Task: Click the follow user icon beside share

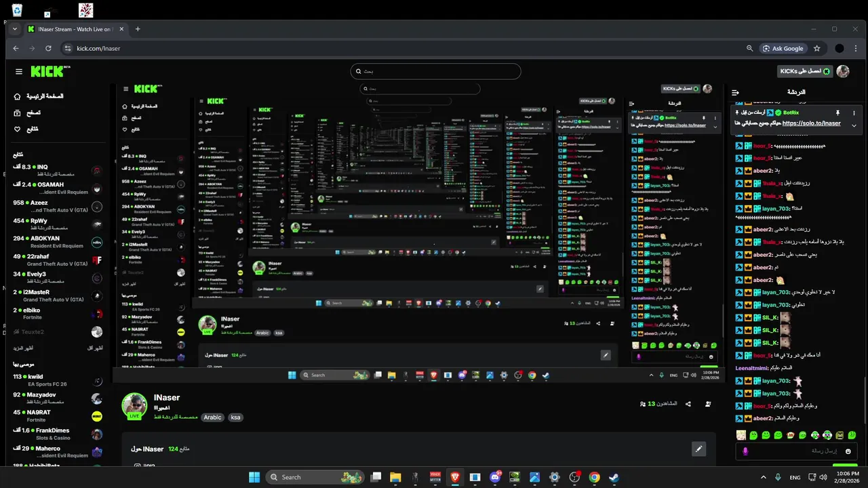Action: click(x=708, y=404)
